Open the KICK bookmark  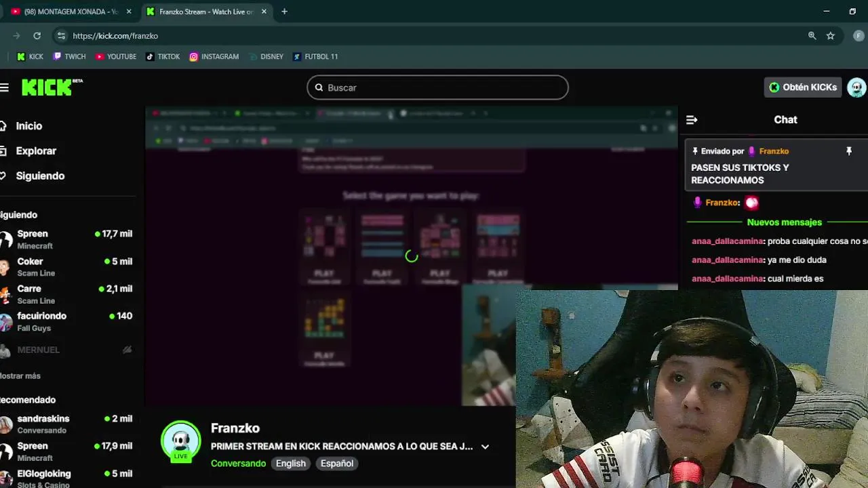pyautogui.click(x=30, y=57)
